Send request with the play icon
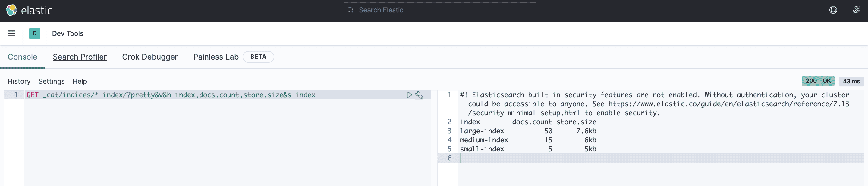Image resolution: width=868 pixels, height=186 pixels. [x=409, y=95]
